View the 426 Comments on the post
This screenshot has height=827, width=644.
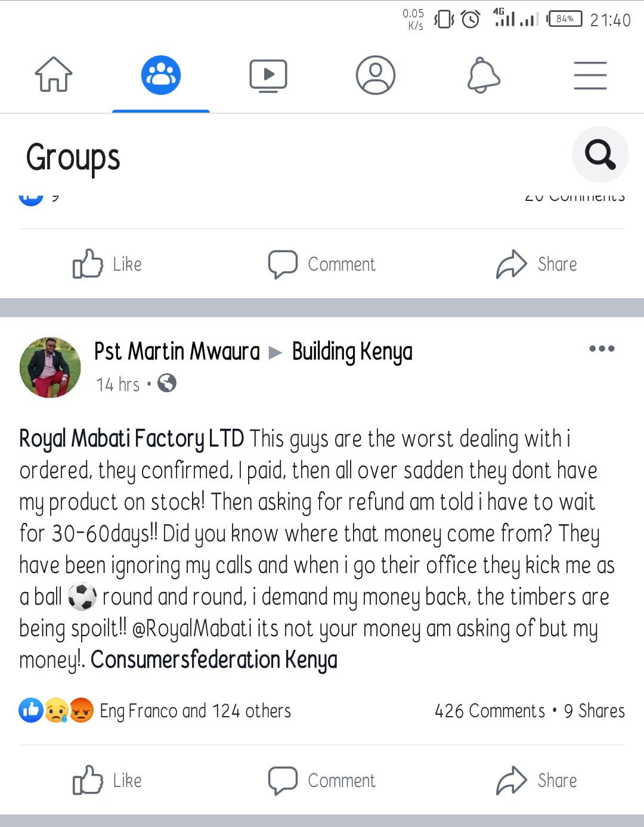click(490, 711)
